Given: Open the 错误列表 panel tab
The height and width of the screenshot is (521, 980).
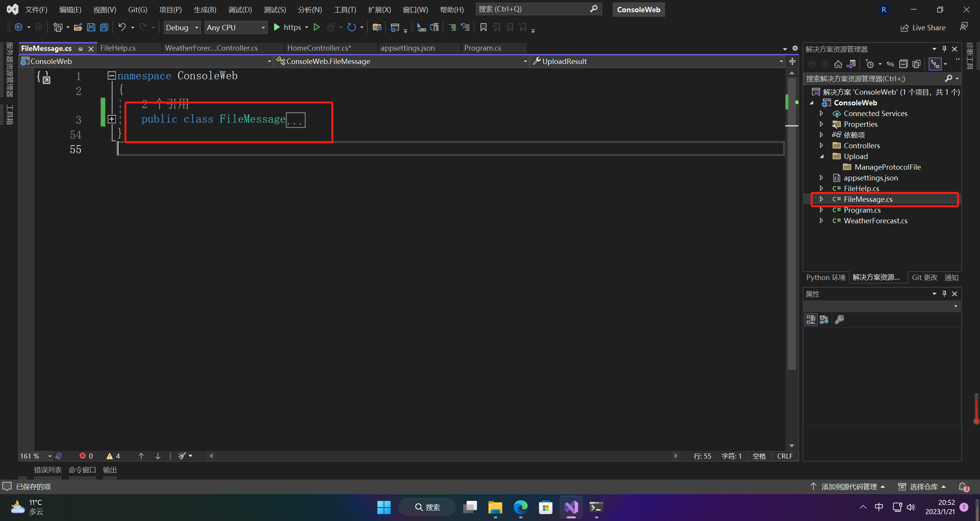Looking at the screenshot, I should click(x=48, y=470).
